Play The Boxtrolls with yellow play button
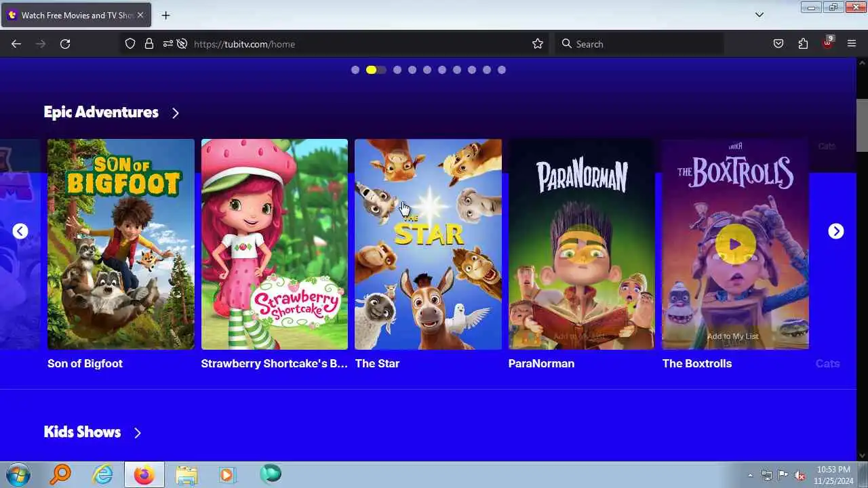 click(735, 244)
